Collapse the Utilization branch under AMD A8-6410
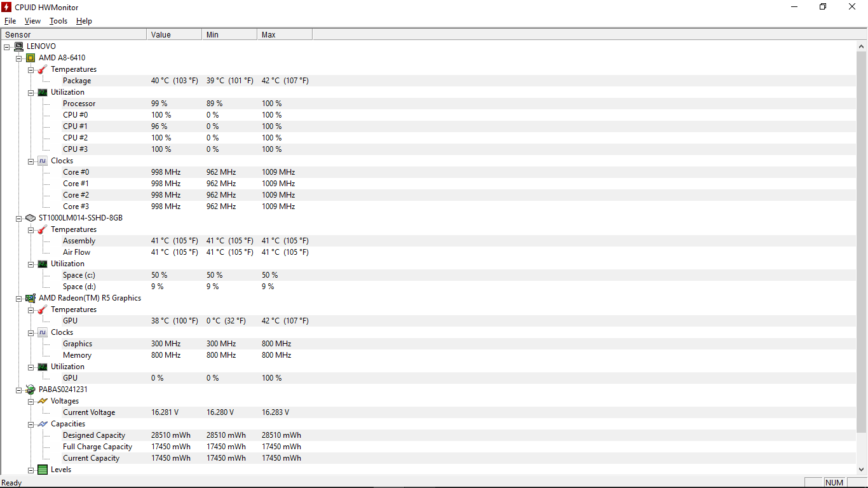Viewport: 868px width, 488px height. point(31,92)
